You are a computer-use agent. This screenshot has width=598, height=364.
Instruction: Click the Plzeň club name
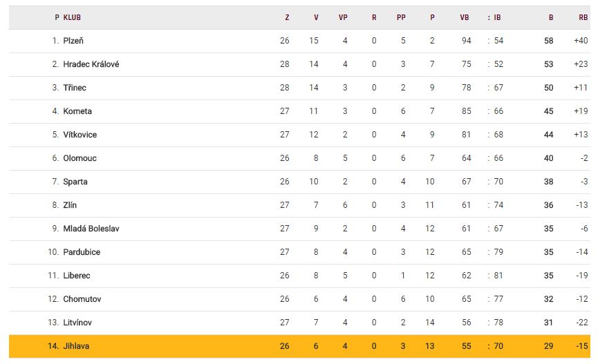pyautogui.click(x=73, y=41)
